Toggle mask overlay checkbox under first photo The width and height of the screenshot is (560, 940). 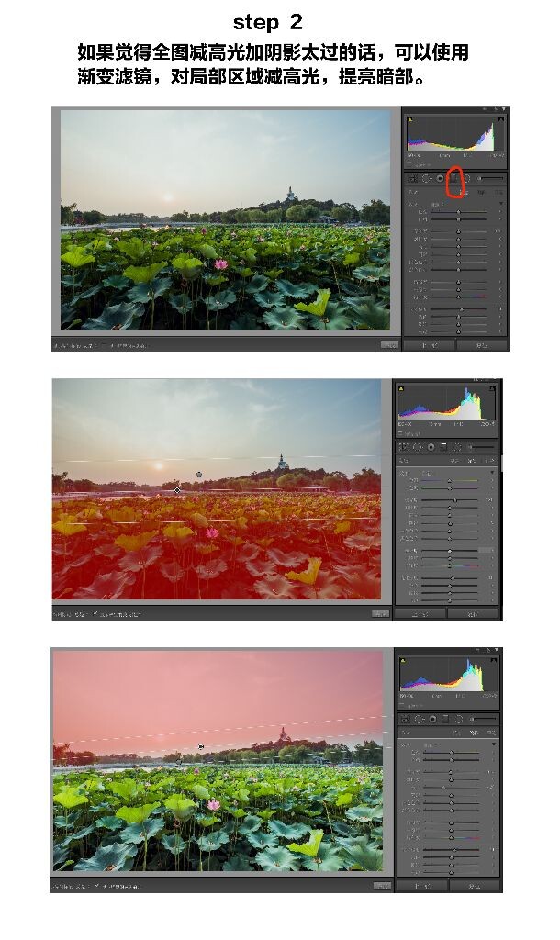[x=103, y=345]
